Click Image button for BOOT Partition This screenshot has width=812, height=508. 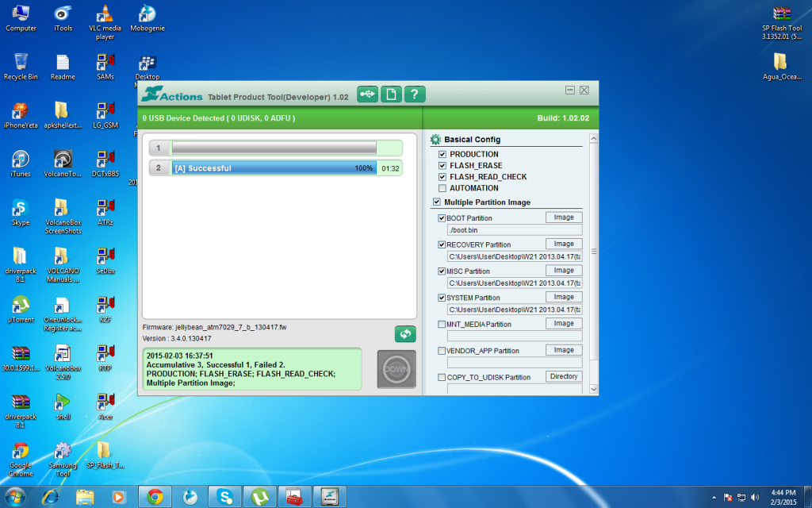click(564, 217)
